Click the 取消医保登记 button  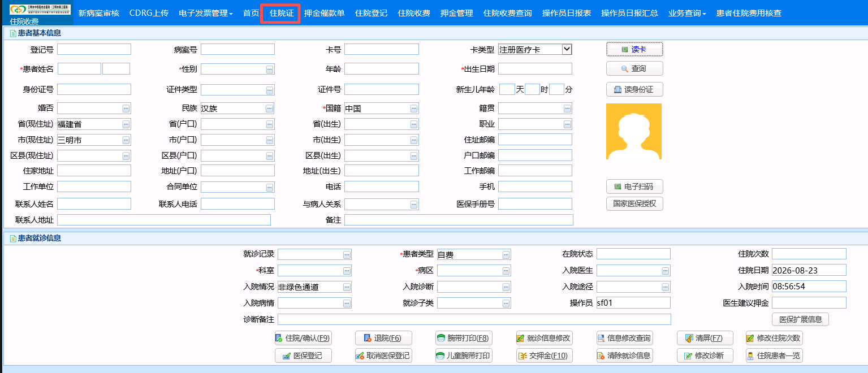(383, 356)
